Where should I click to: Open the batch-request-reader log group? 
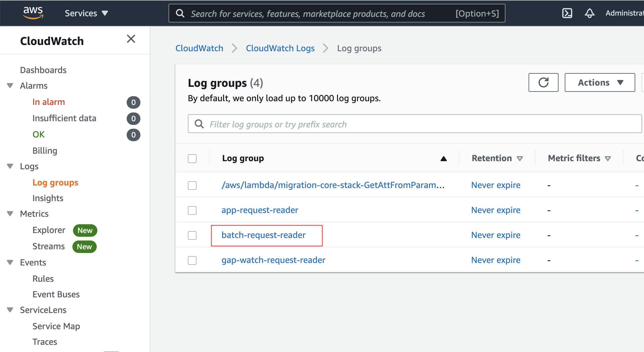tap(264, 235)
